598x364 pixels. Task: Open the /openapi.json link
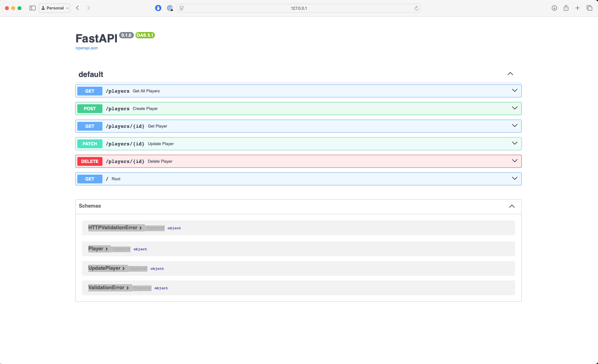[86, 48]
